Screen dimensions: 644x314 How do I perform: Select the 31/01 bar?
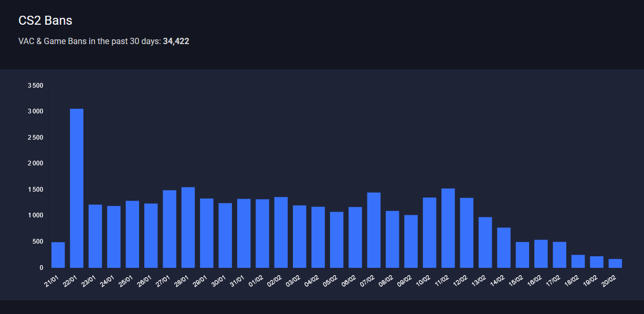point(244,233)
